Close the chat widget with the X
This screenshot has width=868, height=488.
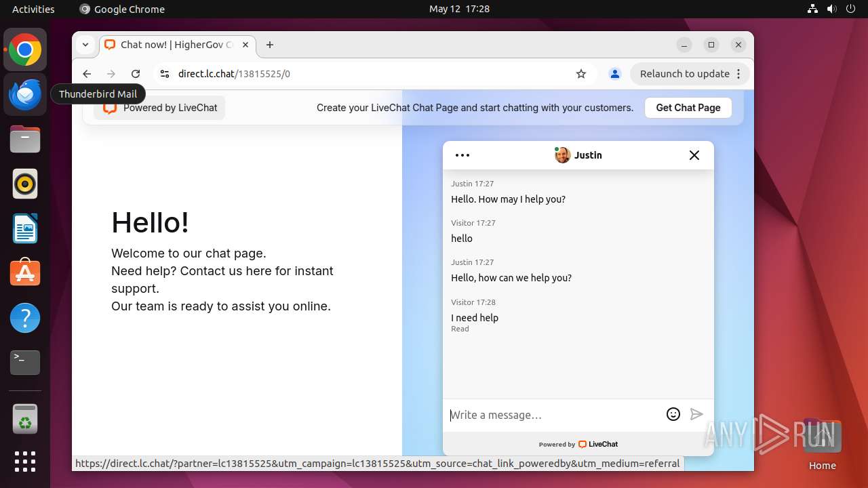694,155
